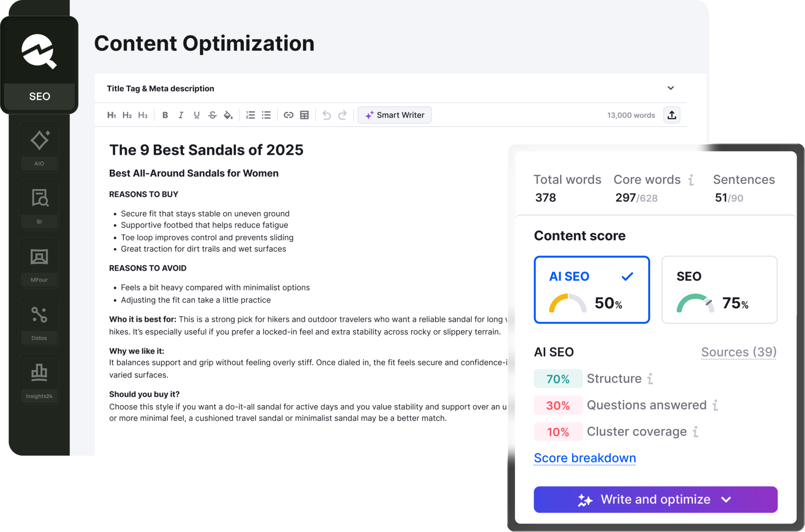Expand the Write and optimize options
The height and width of the screenshot is (532, 805).
click(x=726, y=499)
